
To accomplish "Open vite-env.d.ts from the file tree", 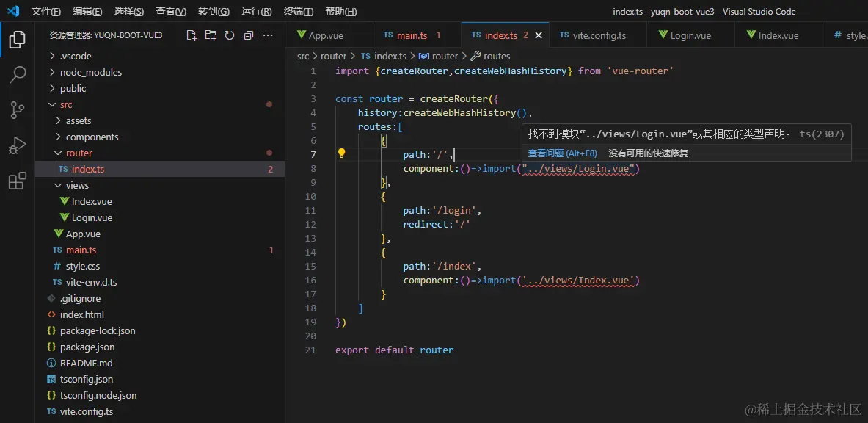I will point(160,282).
